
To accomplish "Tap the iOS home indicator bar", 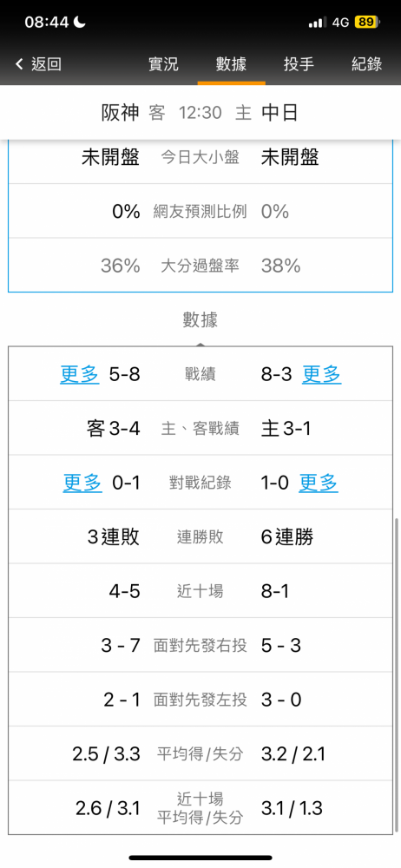I will coord(200,858).
